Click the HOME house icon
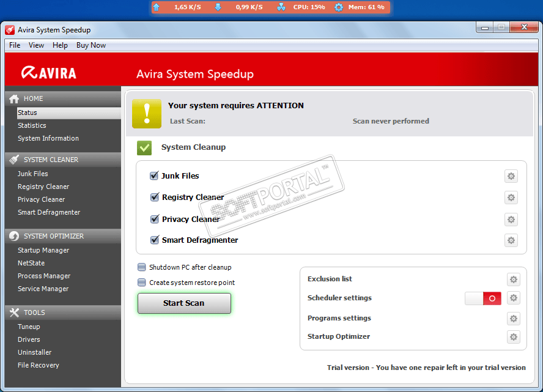Image resolution: width=543 pixels, height=392 pixels. click(x=14, y=98)
